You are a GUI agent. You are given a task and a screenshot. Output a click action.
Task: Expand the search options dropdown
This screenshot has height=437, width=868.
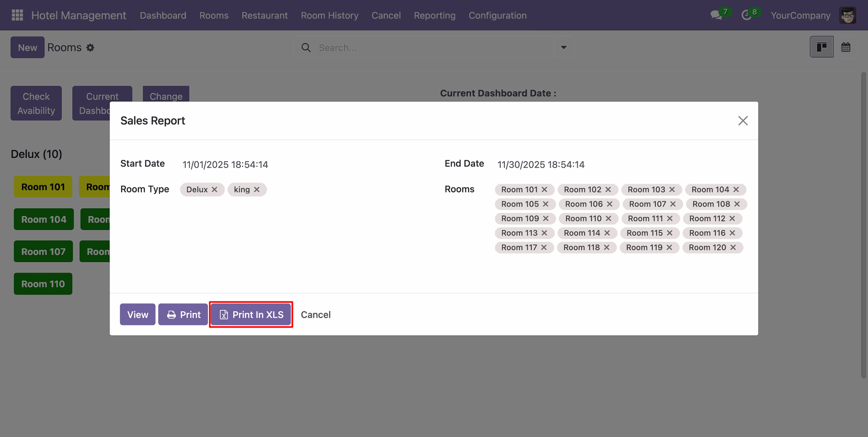click(564, 47)
